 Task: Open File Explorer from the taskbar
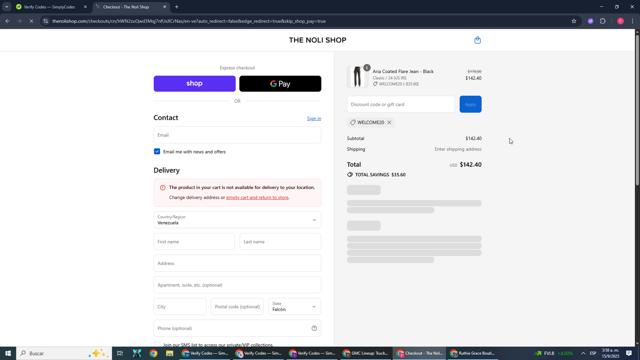(170, 353)
